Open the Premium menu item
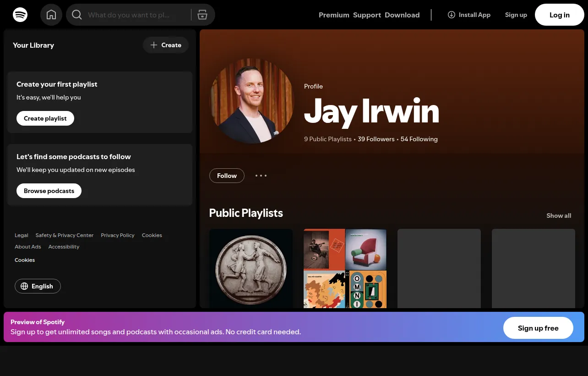The image size is (588, 376). point(334,15)
